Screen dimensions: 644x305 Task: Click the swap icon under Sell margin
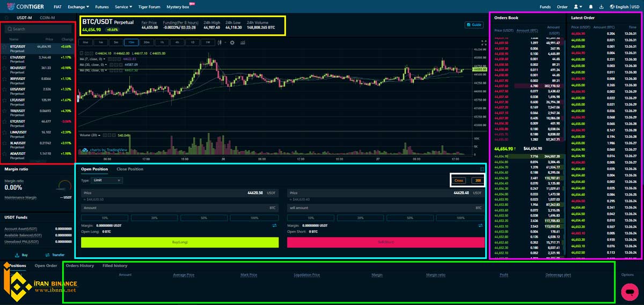481,226
